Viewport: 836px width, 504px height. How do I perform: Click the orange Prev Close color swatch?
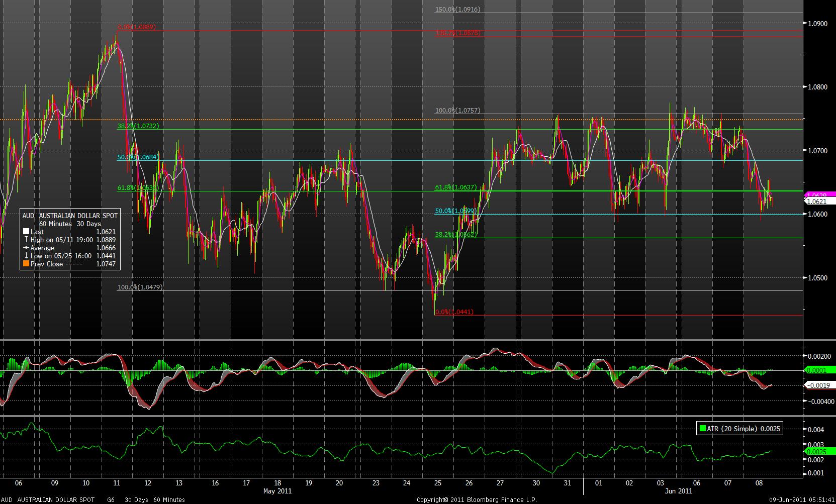click(x=26, y=264)
